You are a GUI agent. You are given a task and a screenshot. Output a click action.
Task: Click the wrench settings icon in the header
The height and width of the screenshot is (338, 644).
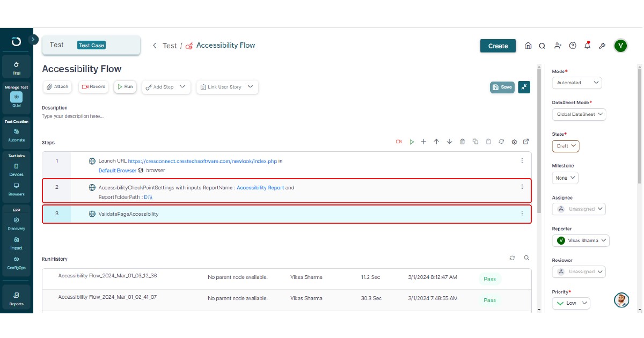[602, 46]
